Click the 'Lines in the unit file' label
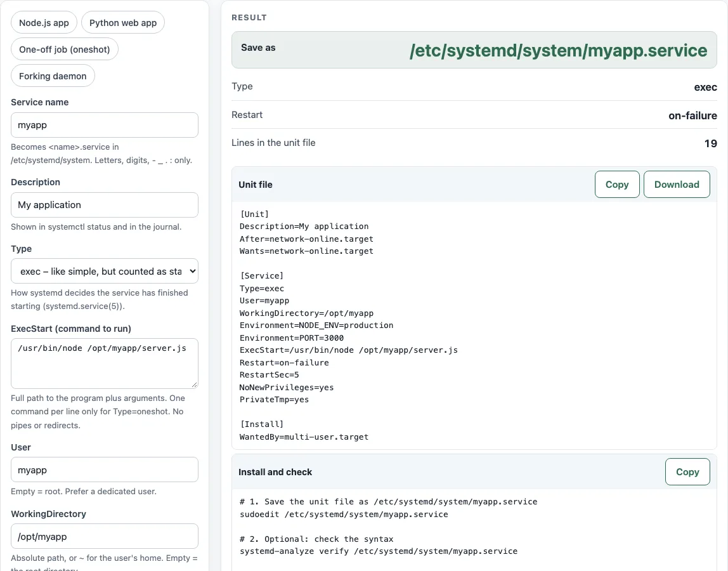The width and height of the screenshot is (728, 571). click(x=273, y=143)
